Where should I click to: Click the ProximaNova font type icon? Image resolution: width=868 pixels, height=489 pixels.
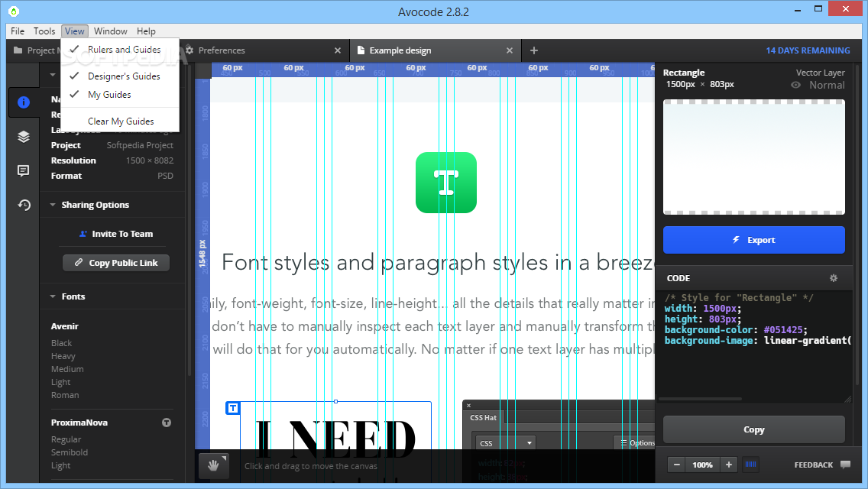pos(166,423)
